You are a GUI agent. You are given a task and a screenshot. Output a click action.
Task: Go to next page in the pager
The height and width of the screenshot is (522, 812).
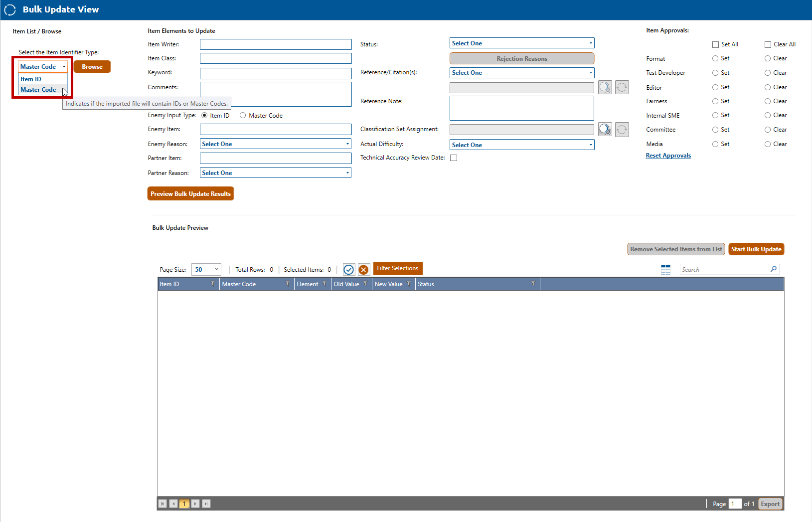coord(195,504)
